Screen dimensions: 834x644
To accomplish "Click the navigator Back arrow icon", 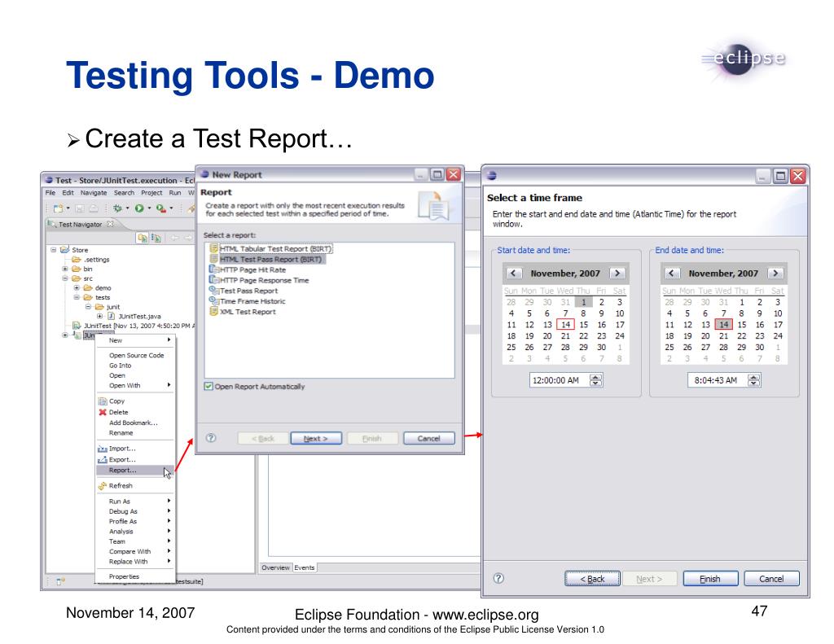I will (x=174, y=238).
